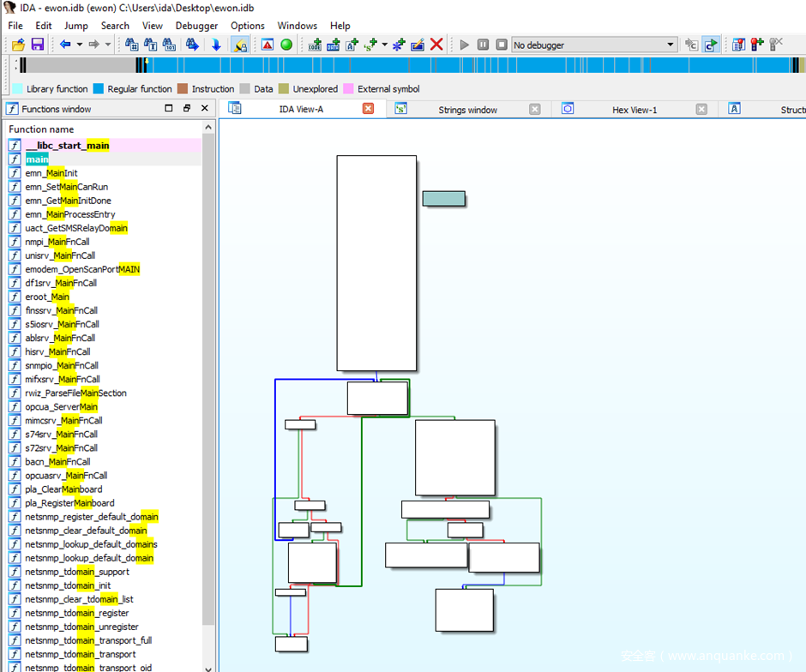Open the Debugger menu
The height and width of the screenshot is (672, 806).
[196, 26]
